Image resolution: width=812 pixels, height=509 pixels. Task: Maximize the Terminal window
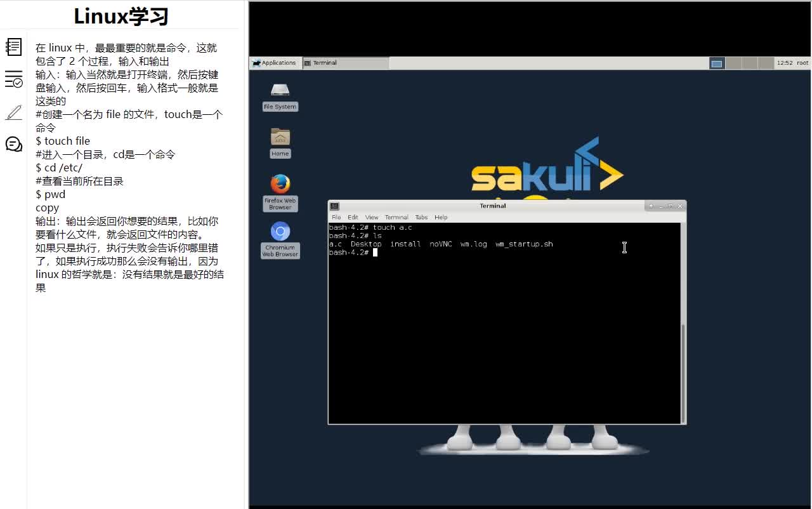(x=670, y=206)
